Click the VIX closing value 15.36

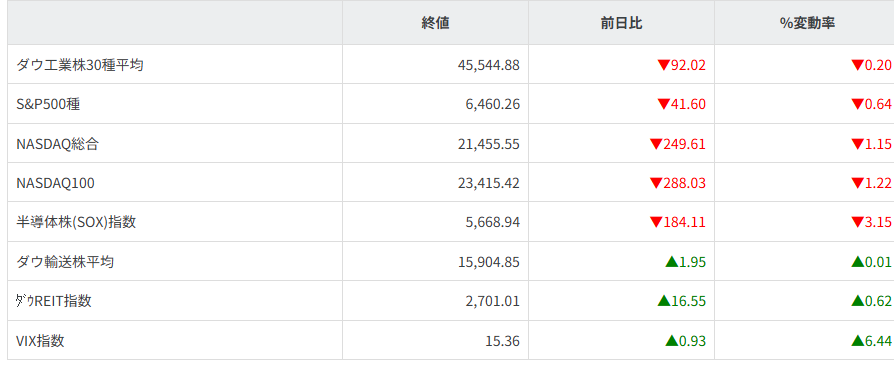(503, 341)
